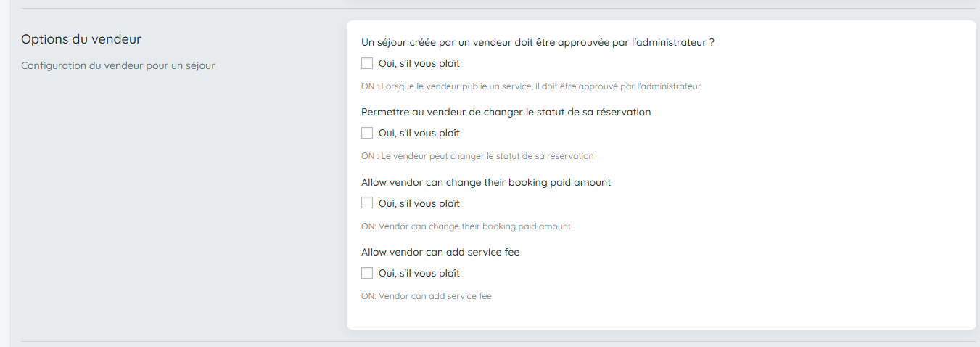Image resolution: width=980 pixels, height=347 pixels.
Task: Click "Configuration du vendeur pour un séjour" description
Action: click(x=118, y=65)
